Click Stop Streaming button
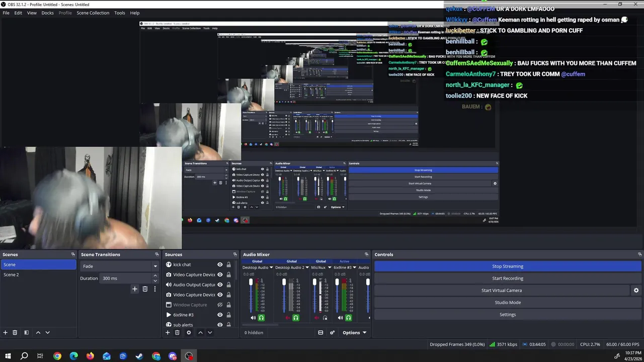The image size is (644, 362). (x=508, y=266)
